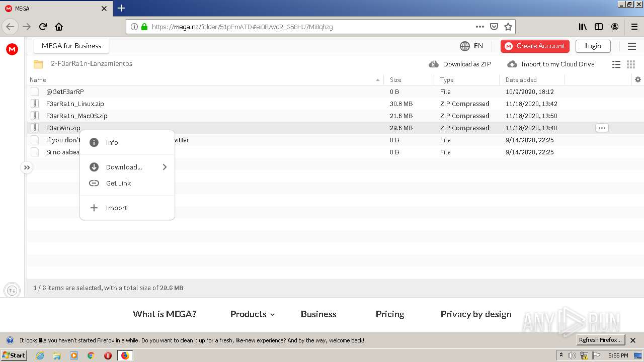Open the Download... submenu
The height and width of the screenshot is (362, 644).
(x=127, y=167)
